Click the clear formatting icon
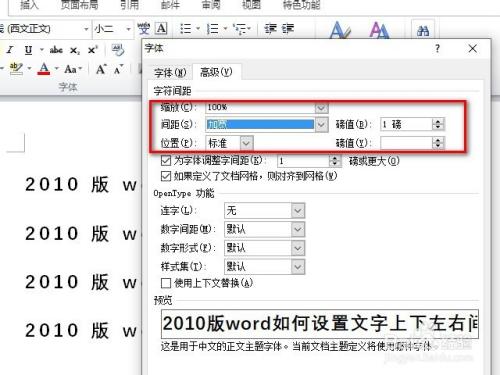The image size is (500, 375). point(118,50)
